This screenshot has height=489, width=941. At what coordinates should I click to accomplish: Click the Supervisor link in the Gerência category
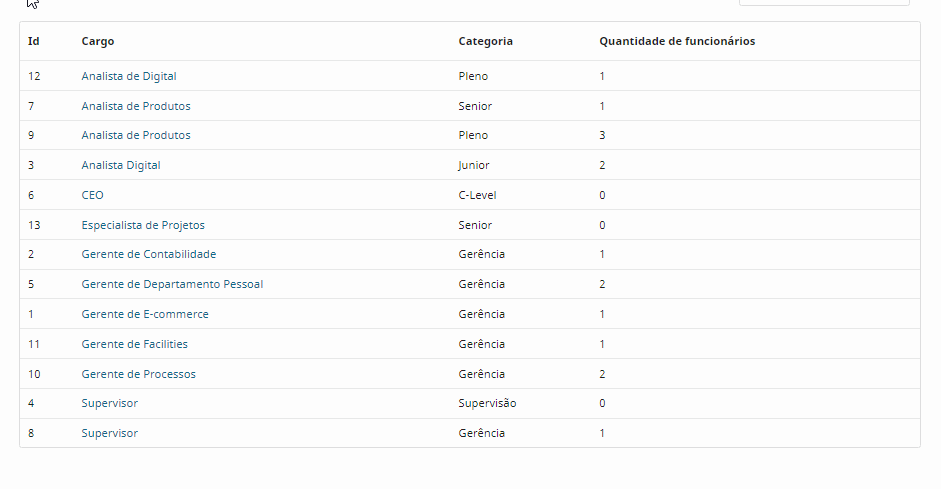tap(110, 433)
